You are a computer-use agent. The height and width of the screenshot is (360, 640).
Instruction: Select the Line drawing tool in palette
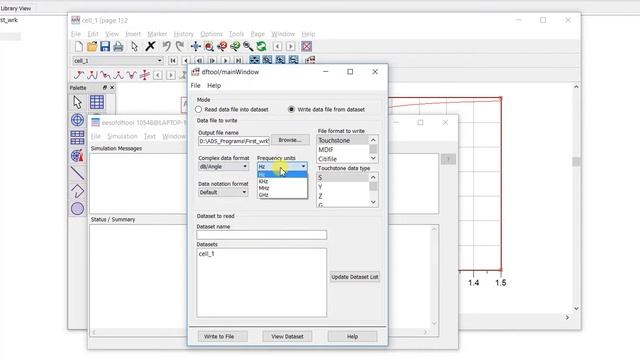point(77,173)
